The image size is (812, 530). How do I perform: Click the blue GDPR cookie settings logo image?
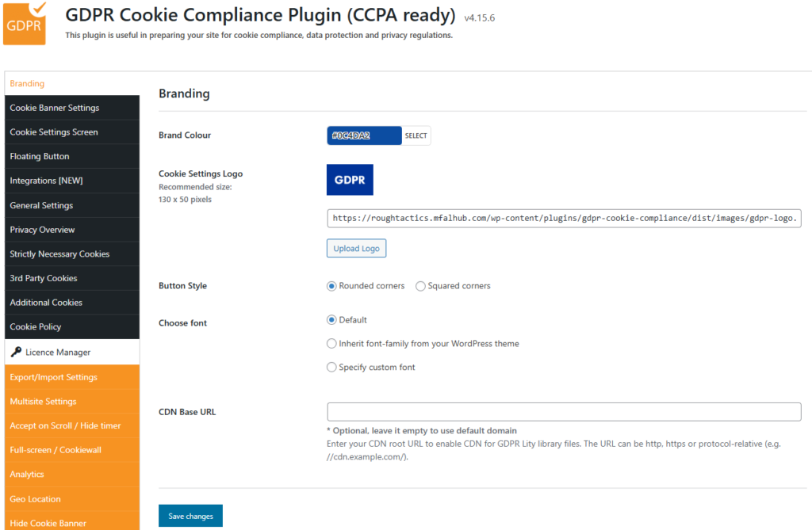click(350, 180)
